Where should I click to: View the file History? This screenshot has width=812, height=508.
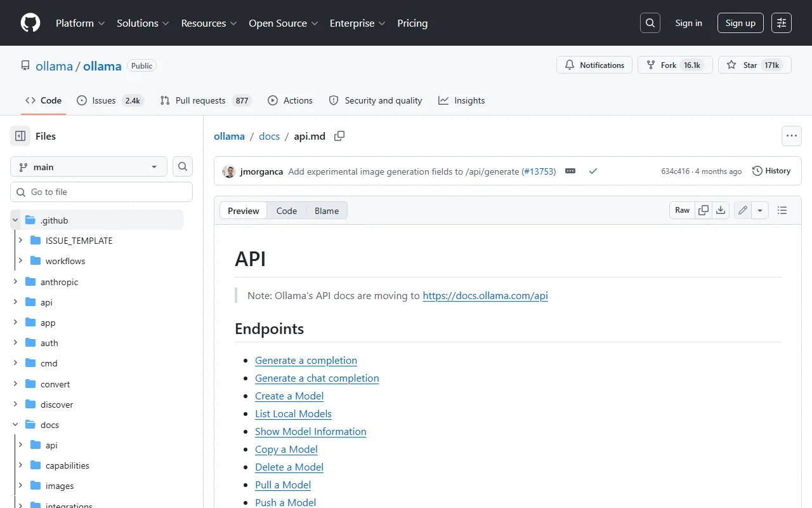coord(771,171)
